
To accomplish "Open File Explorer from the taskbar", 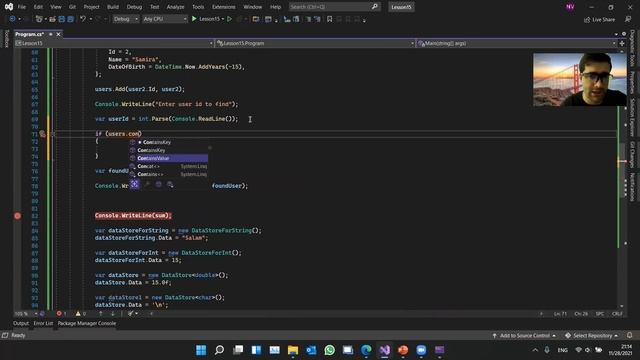I will coord(293,350).
